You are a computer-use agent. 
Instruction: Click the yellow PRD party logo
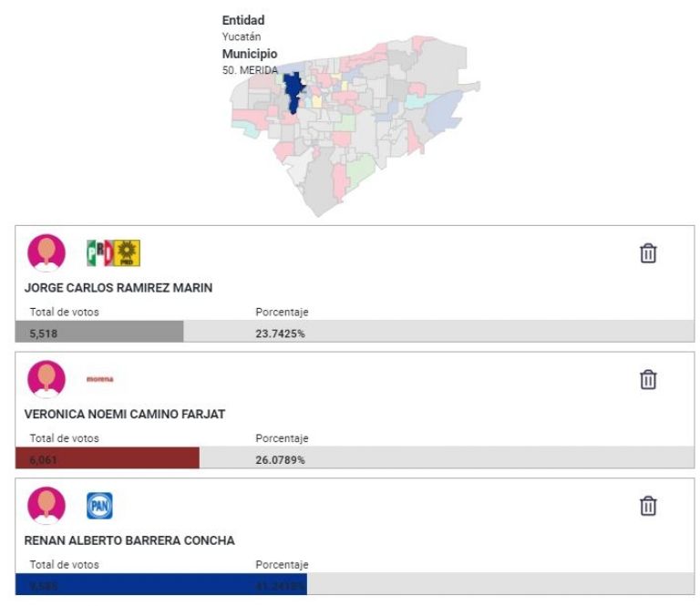(x=128, y=252)
